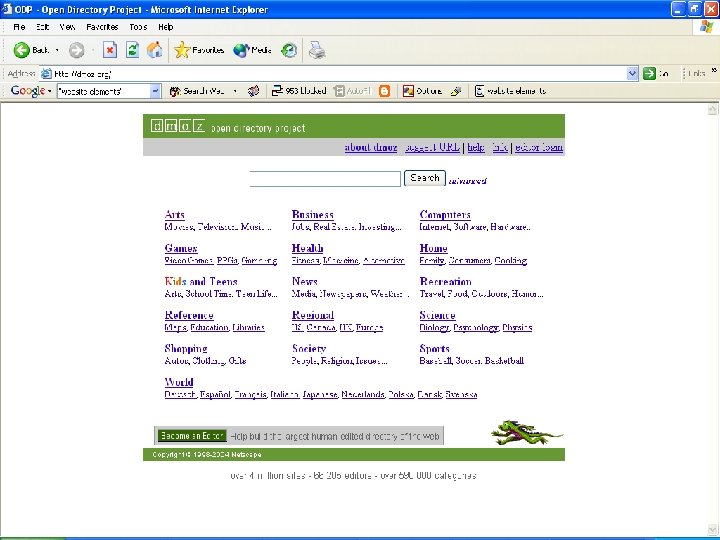Viewport: 720px width, 540px height.
Task: Open the History clock icon
Action: (x=289, y=50)
